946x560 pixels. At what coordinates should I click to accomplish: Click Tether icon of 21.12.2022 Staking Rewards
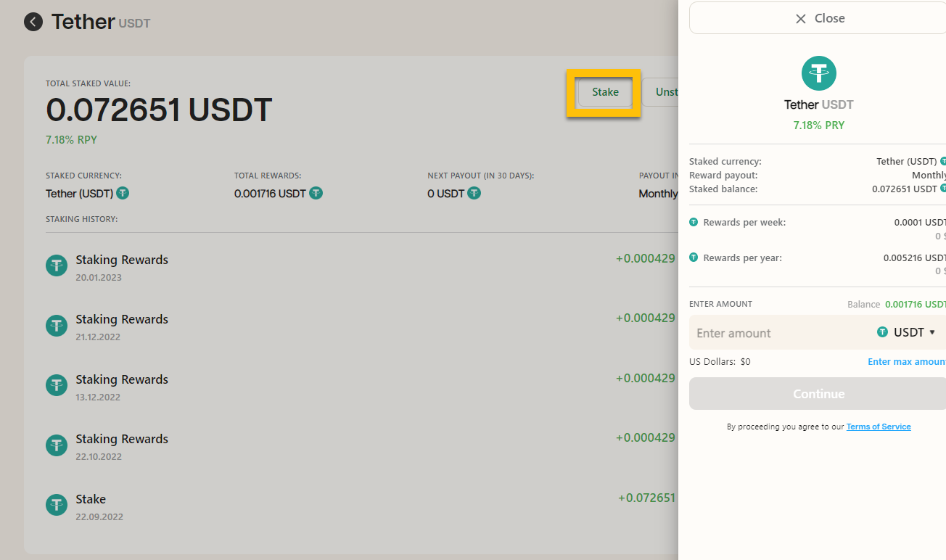click(57, 326)
